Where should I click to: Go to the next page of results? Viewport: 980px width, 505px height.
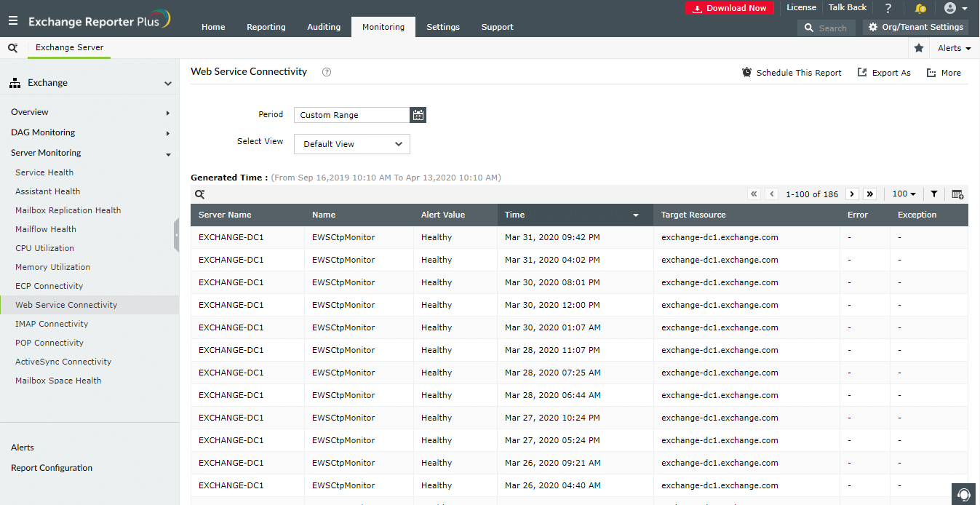click(852, 194)
